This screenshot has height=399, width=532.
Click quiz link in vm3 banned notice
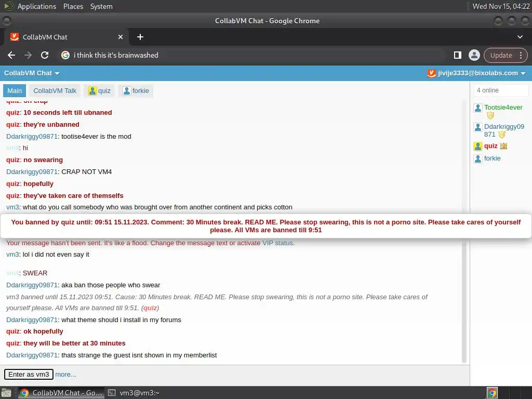[150, 308]
